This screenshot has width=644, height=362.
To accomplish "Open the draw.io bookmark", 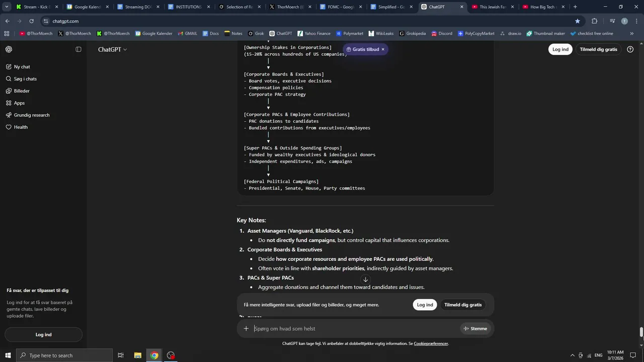I will coord(511,34).
